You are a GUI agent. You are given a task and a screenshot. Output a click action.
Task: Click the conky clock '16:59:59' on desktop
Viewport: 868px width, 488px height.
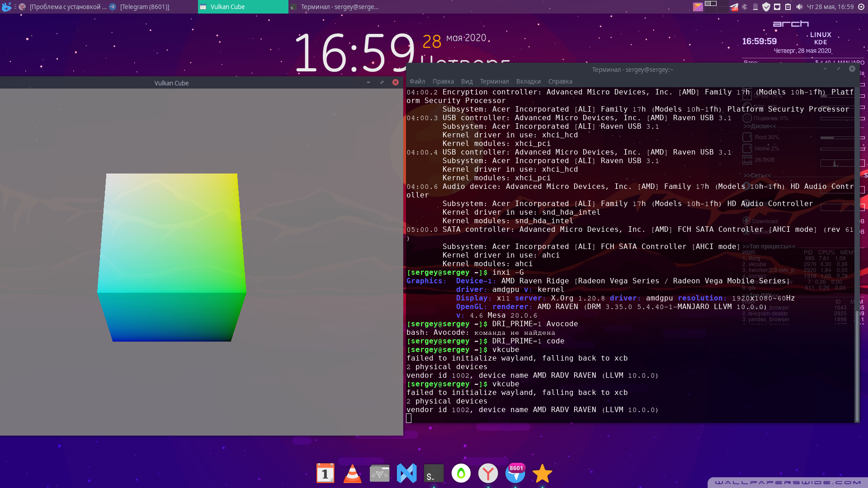coord(759,41)
